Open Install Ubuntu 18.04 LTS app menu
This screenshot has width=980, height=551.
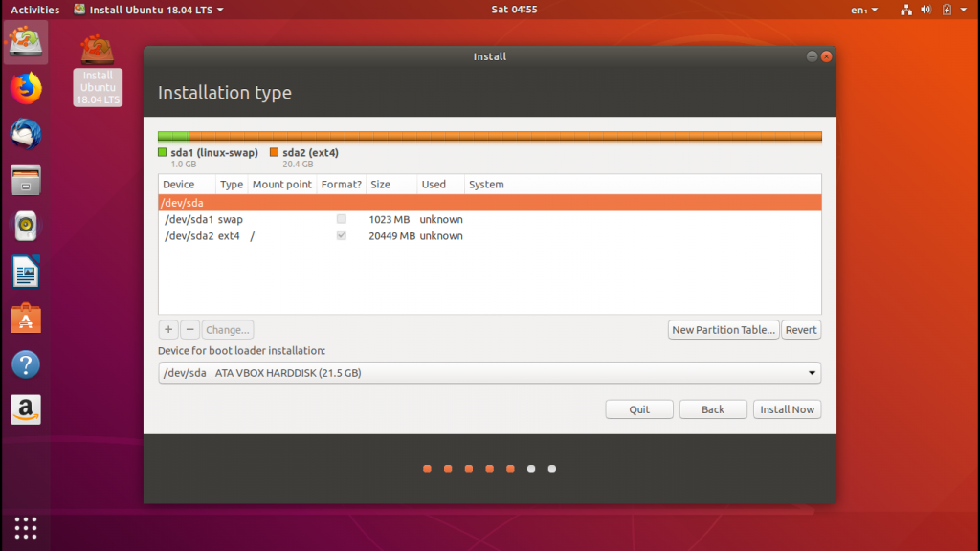point(148,10)
